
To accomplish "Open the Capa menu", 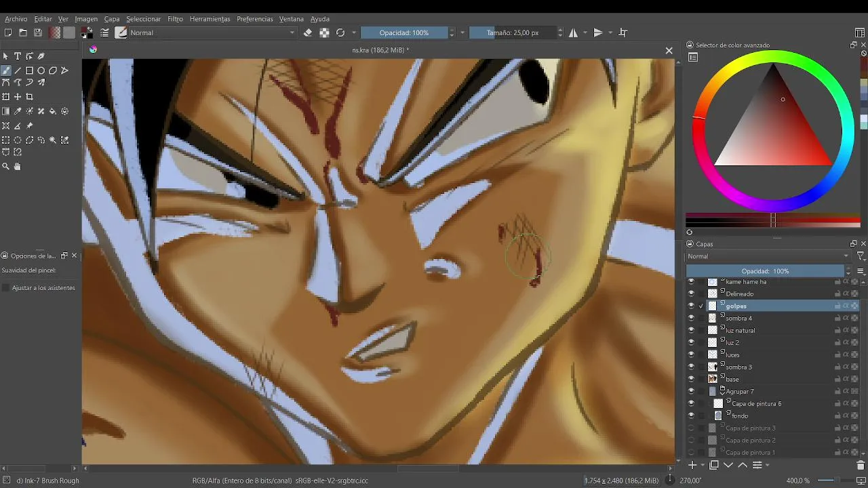I will [112, 19].
